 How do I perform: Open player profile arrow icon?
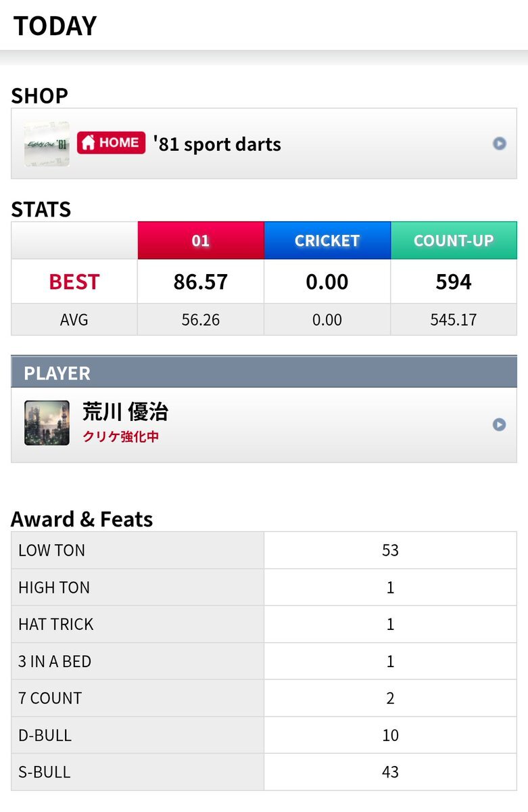499,424
